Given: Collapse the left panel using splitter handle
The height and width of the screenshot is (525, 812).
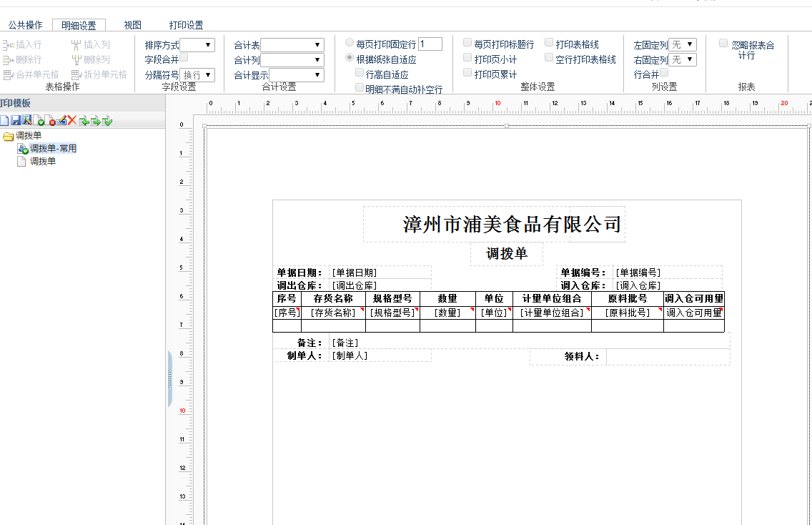Looking at the screenshot, I should [x=169, y=379].
